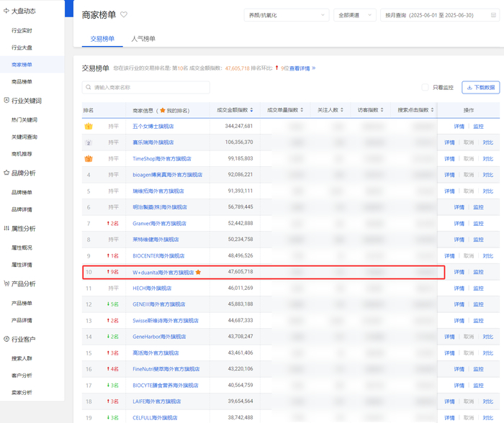Enable the 只看监控 checkbox
The image size is (504, 423).
click(425, 87)
